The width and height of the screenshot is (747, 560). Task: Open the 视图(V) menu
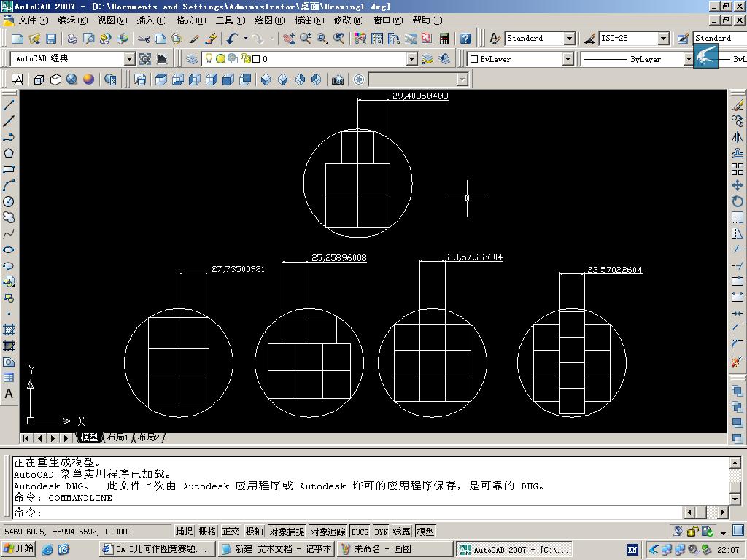tap(112, 20)
